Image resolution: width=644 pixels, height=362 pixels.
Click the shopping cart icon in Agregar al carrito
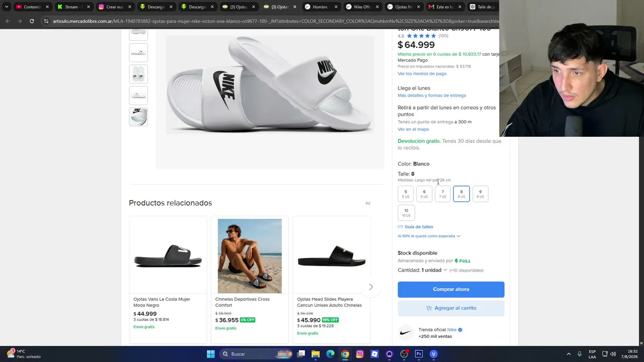(429, 308)
